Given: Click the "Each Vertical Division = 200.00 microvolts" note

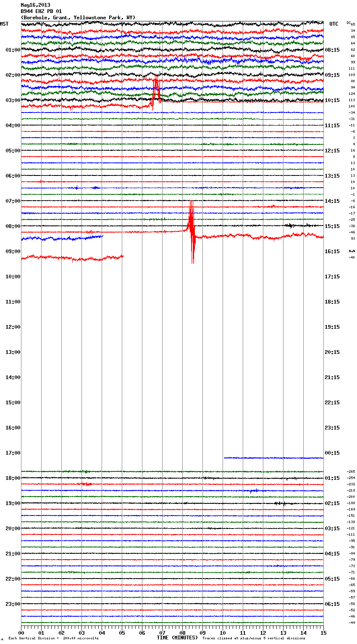Looking at the screenshot, I should [x=53, y=639].
